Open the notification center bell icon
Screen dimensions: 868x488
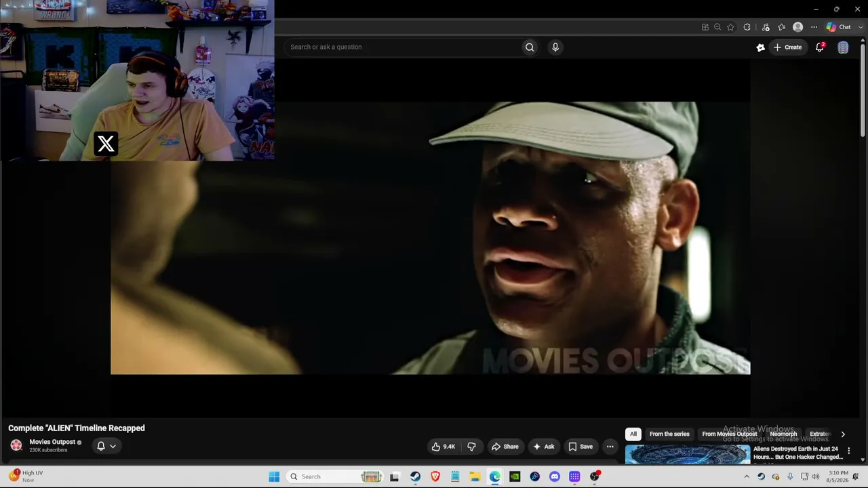[856, 476]
